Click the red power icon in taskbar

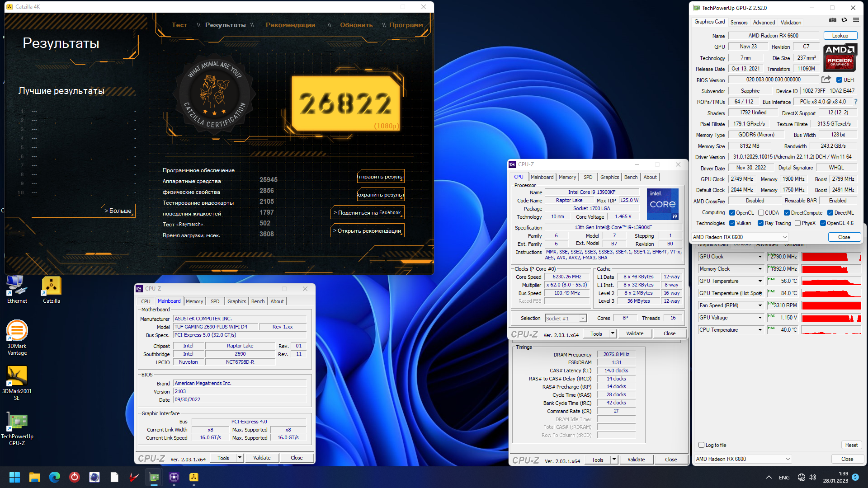[75, 477]
